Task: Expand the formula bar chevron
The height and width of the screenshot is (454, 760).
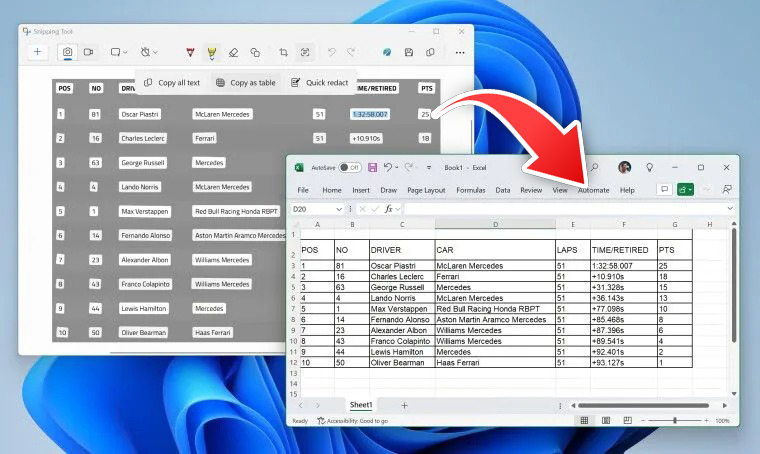Action: tap(730, 208)
